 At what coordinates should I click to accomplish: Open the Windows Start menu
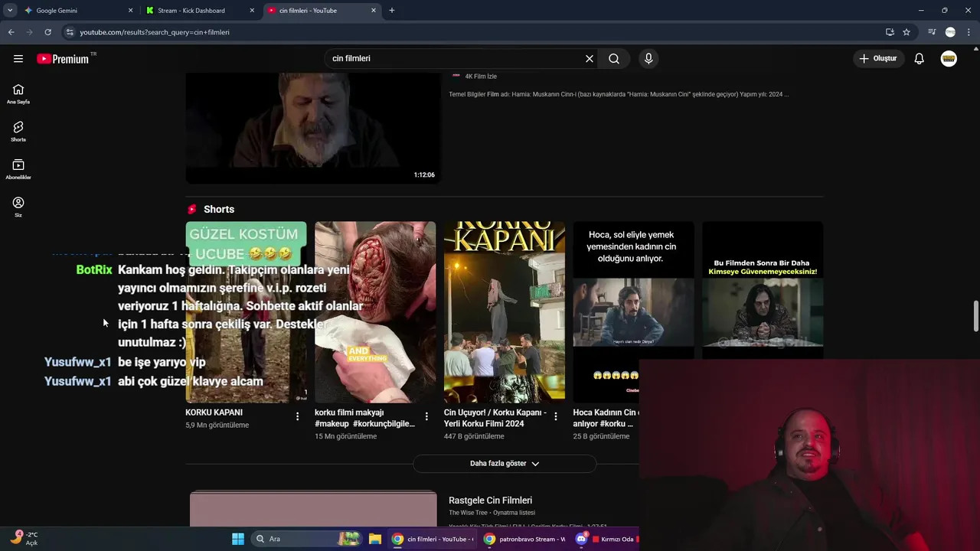238,539
